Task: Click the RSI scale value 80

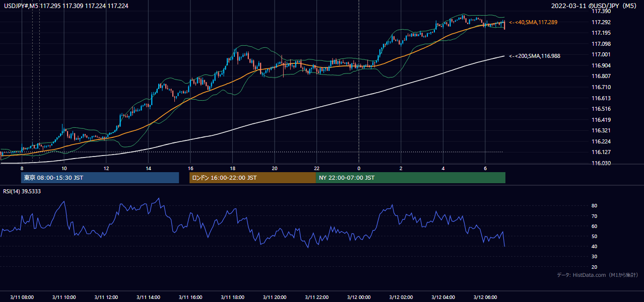Action: tap(595, 206)
